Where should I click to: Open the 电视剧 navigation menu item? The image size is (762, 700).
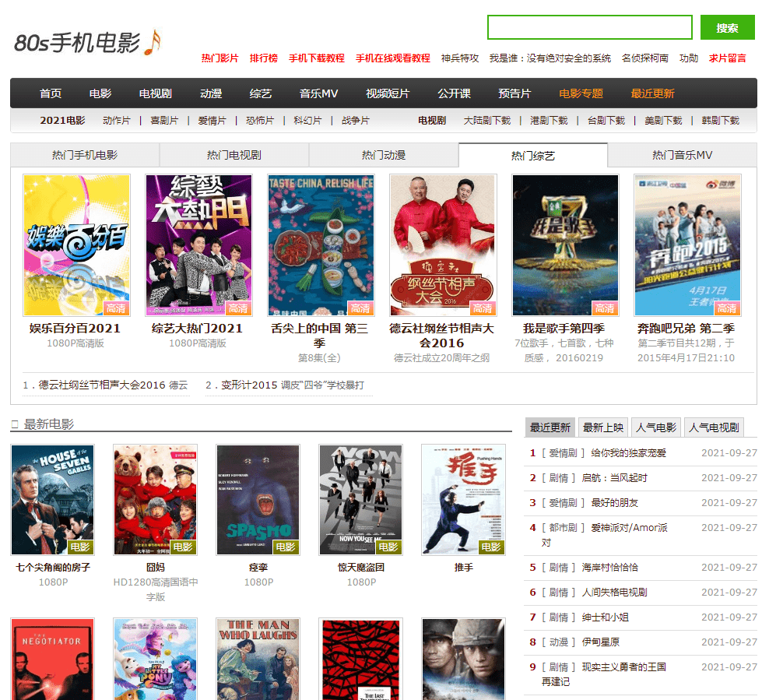tap(156, 93)
